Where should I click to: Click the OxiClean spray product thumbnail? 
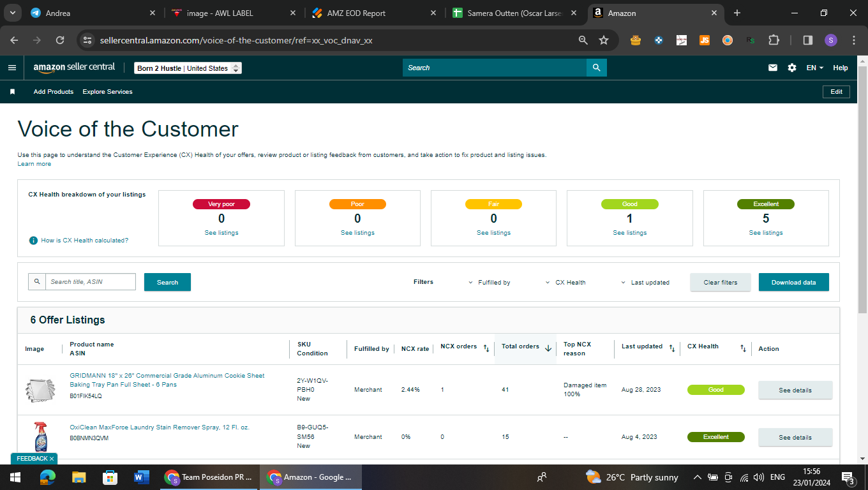tap(40, 436)
